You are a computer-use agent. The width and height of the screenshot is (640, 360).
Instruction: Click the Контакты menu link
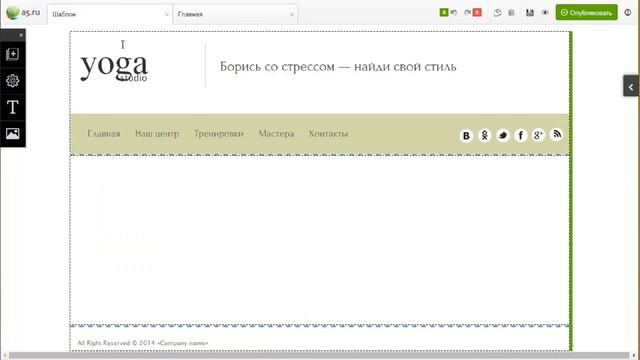point(329,133)
